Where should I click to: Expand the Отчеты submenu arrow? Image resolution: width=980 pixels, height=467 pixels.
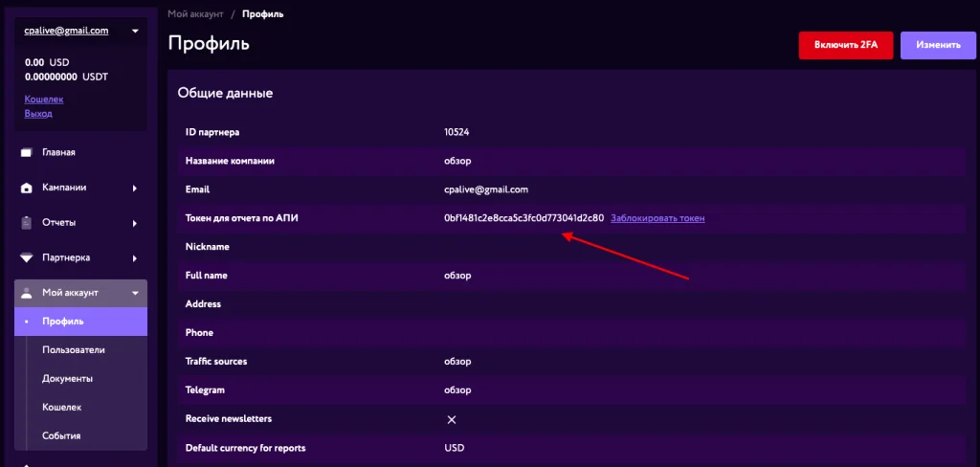[134, 223]
